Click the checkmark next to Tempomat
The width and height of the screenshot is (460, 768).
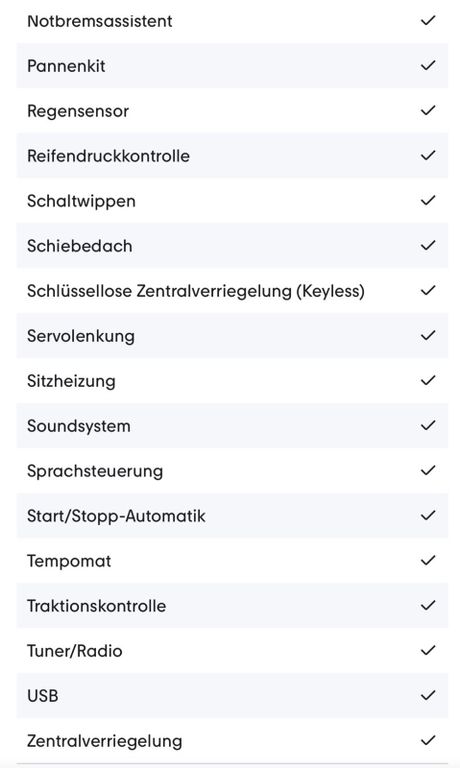(x=428, y=560)
